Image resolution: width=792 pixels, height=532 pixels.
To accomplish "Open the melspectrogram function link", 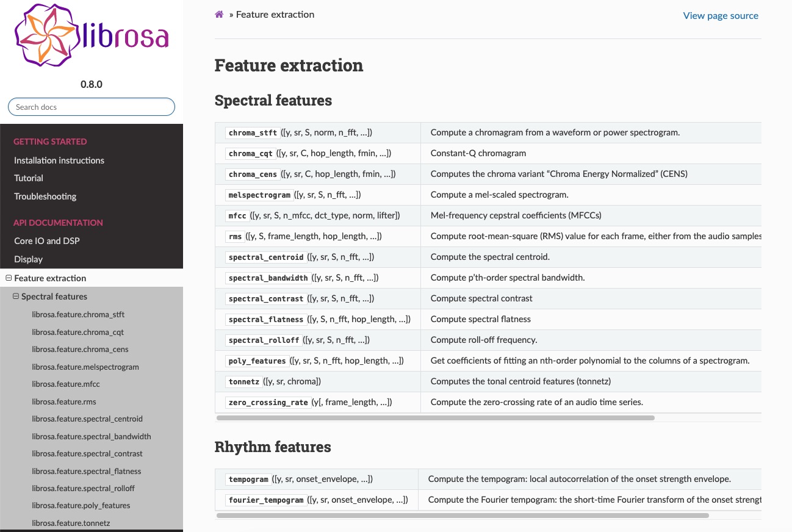I will (x=259, y=195).
